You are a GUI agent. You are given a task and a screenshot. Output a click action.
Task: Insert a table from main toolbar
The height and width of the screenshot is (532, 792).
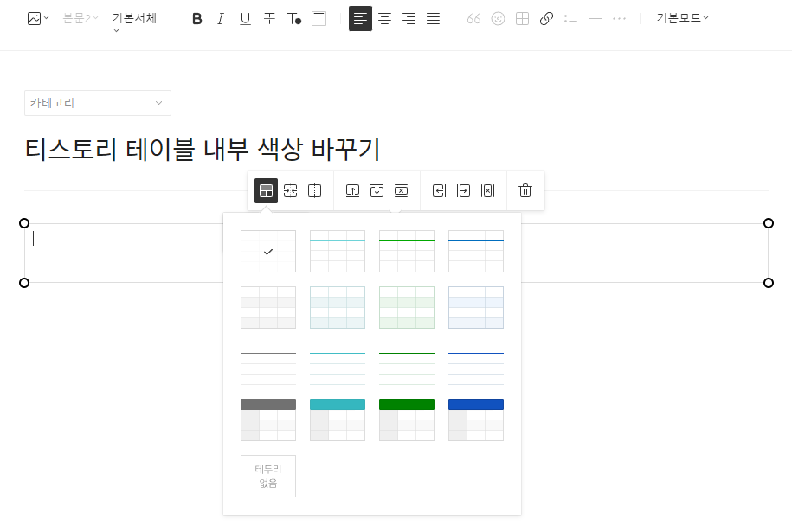[x=522, y=19]
